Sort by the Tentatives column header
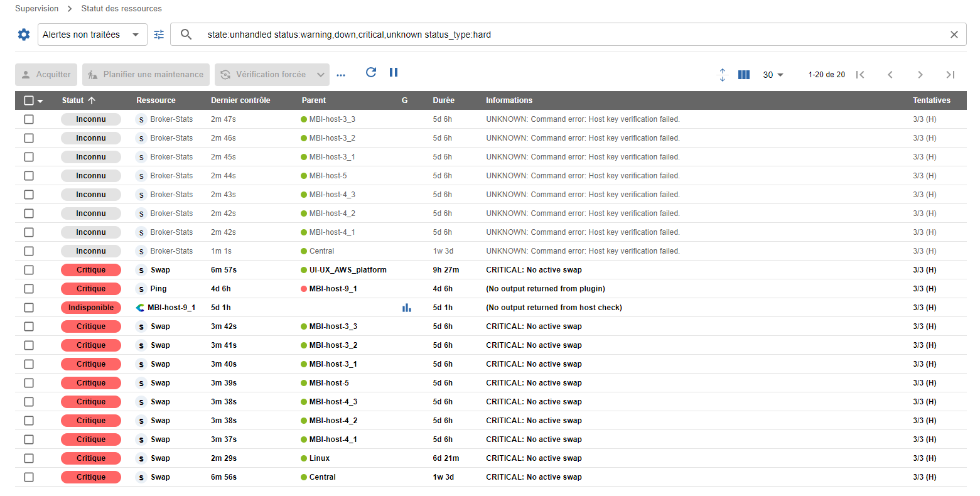This screenshot has height=496, width=980. [932, 100]
